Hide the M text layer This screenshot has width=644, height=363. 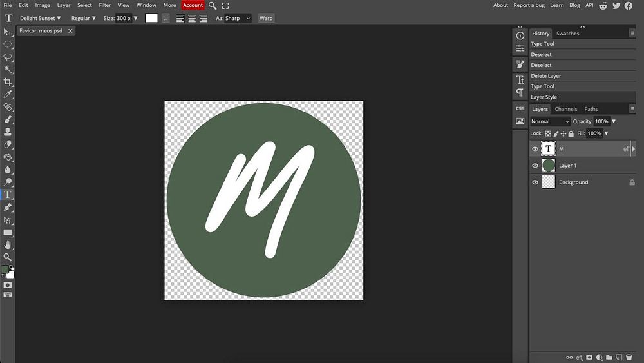(x=535, y=149)
